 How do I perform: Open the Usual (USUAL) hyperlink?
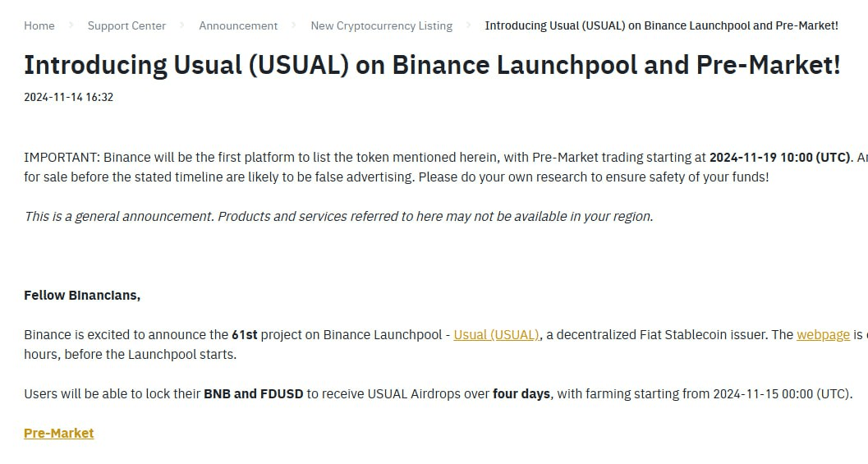[x=497, y=335]
